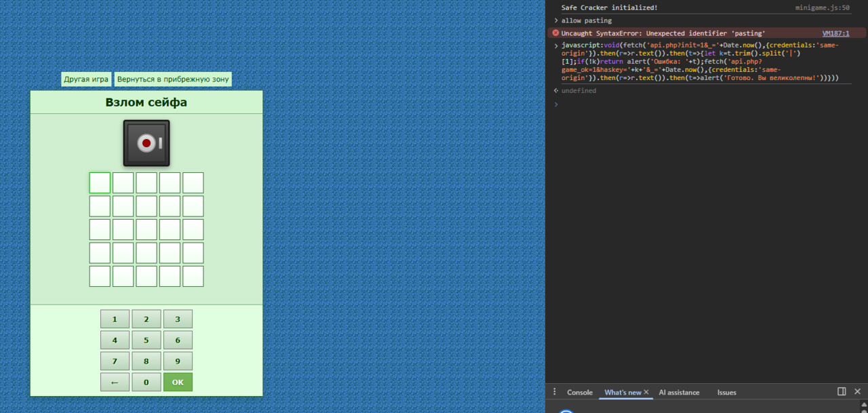Open the Issues tab
This screenshot has width=868, height=413.
tap(727, 392)
